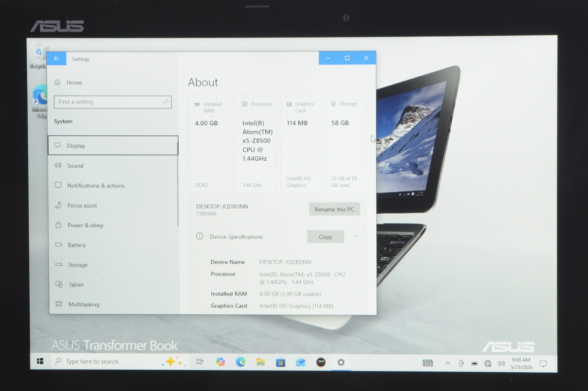Go back using the Settings back arrow

coord(56,58)
